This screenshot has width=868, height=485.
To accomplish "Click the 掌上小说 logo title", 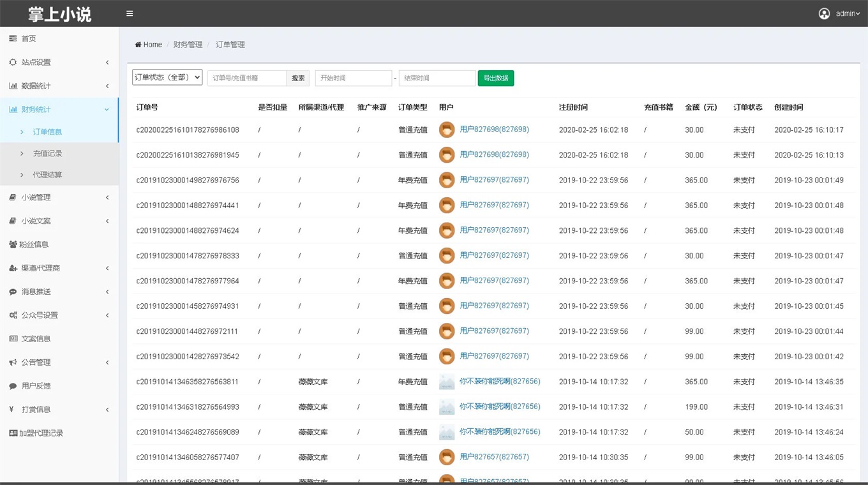I will point(59,13).
